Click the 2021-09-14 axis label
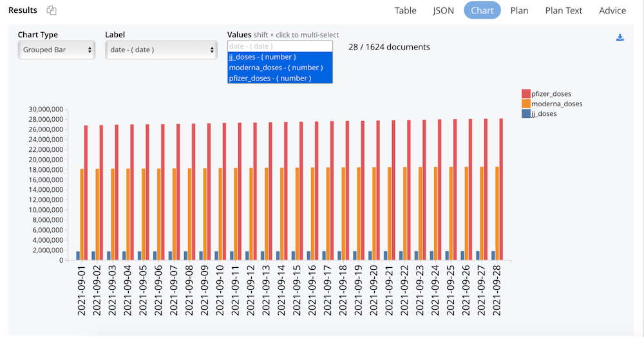644x338 pixels. pos(281,290)
